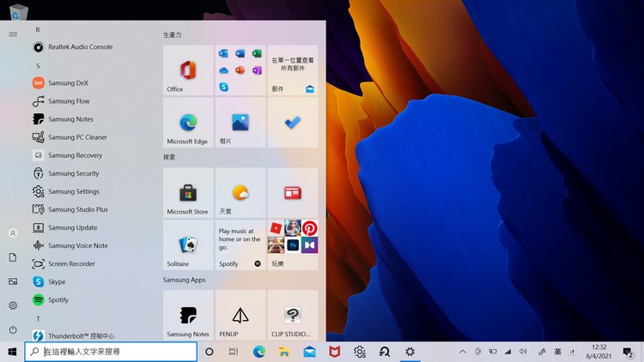Launch Edge from the taskbar
This screenshot has width=644, height=362.
click(x=258, y=352)
